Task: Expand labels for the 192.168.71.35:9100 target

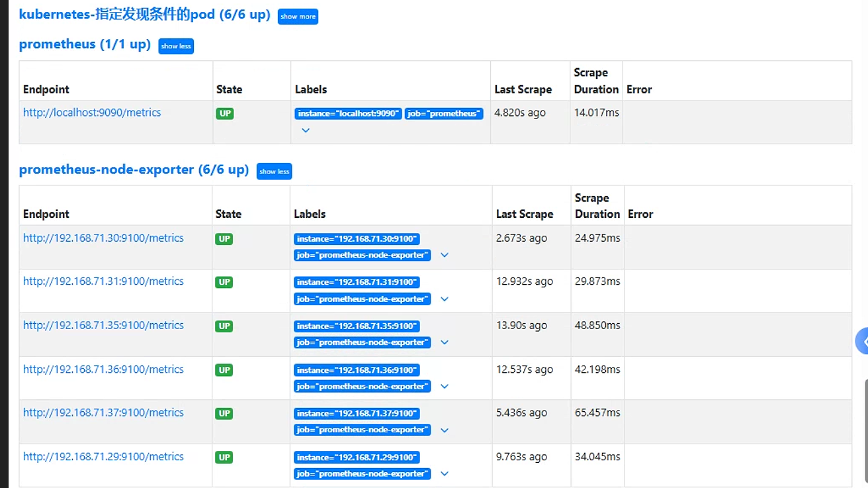Action: point(445,342)
